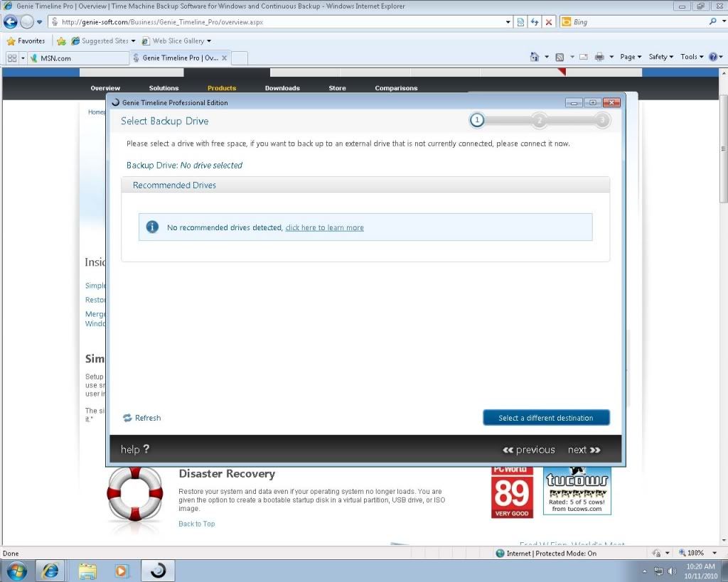The height and width of the screenshot is (582, 728).
Task: Click Refresh to rescan drives
Action: [x=142, y=418]
